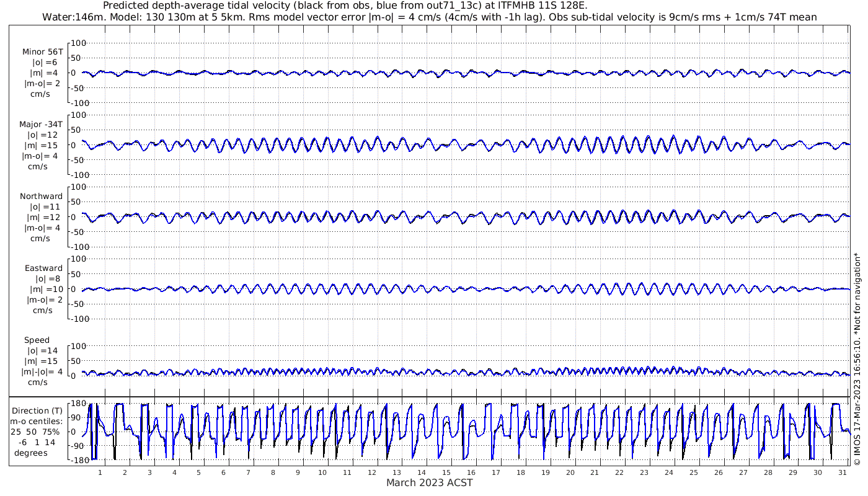Select the "Major -34T" panel label

point(41,124)
